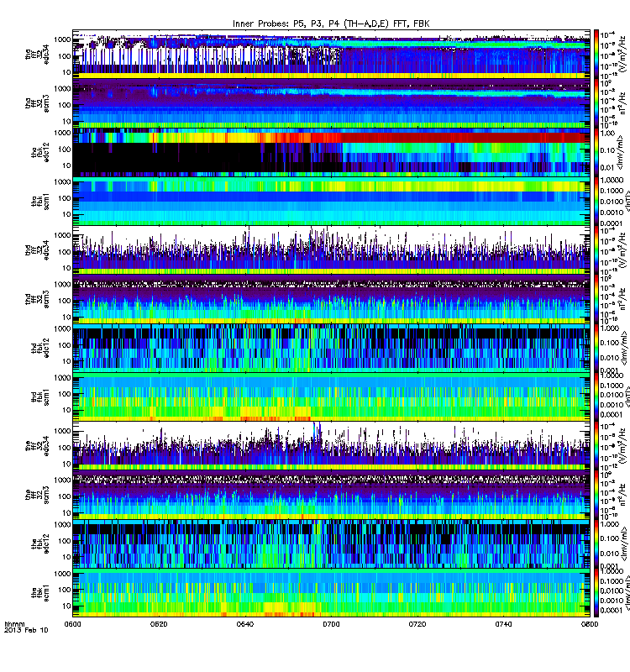This screenshot has height=672, width=630.
Task: Click the color bar beside tha fbk edc12 panel
Action: [596, 152]
